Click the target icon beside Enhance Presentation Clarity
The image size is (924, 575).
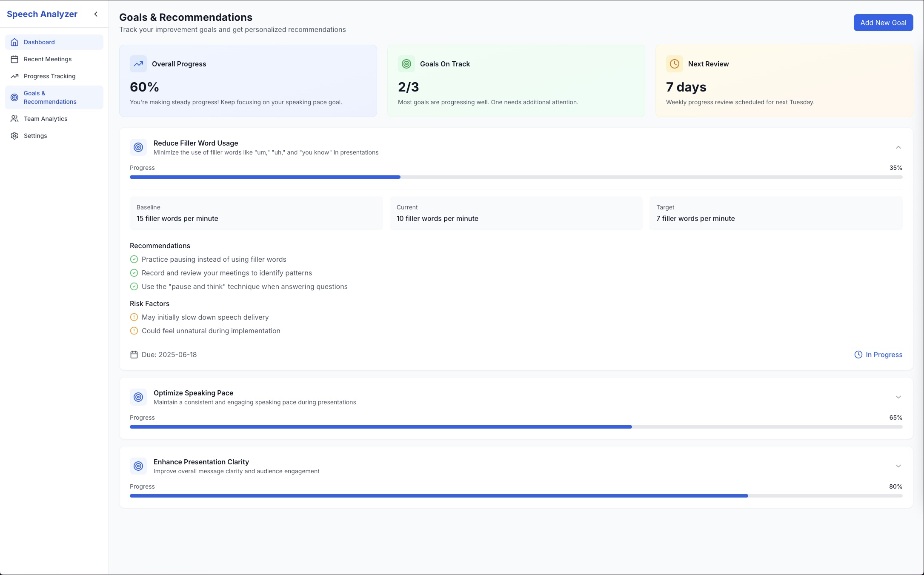[138, 466]
